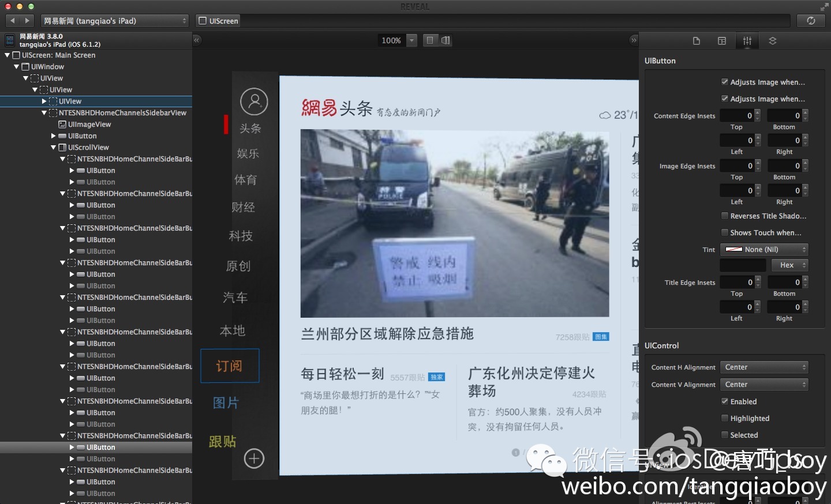The image size is (831, 504).
Task: Click the 图集 badge on headline
Action: tap(601, 337)
